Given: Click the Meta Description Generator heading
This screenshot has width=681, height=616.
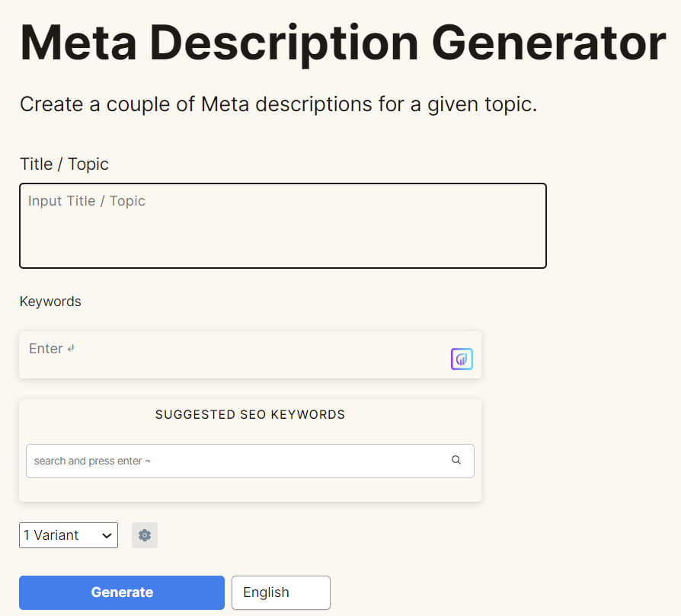Looking at the screenshot, I should [343, 43].
